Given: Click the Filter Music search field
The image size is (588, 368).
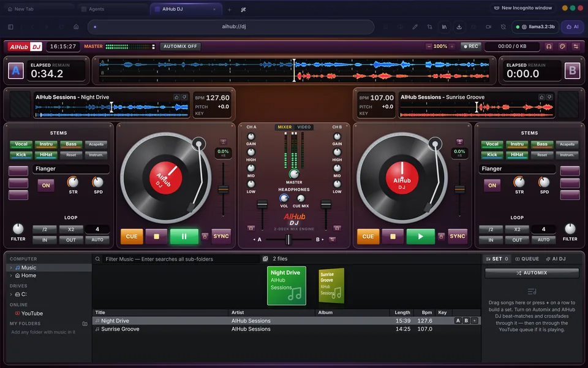Looking at the screenshot, I should [x=181, y=259].
